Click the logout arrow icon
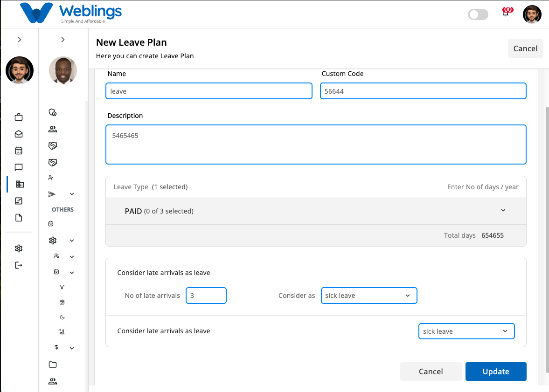Image resolution: width=549 pixels, height=392 pixels. coord(19,265)
